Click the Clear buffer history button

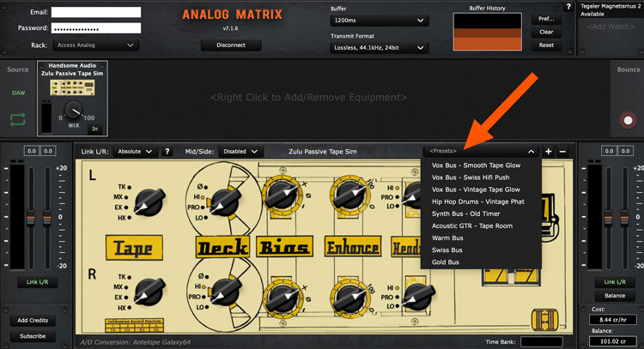[x=546, y=32]
